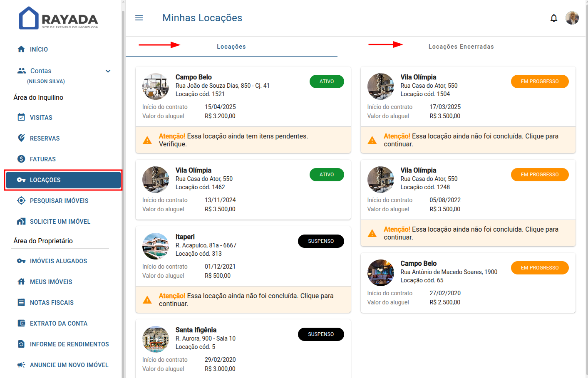This screenshot has height=378, width=588.
Task: Click the 'Minhas Locações' page title
Action: tap(202, 18)
